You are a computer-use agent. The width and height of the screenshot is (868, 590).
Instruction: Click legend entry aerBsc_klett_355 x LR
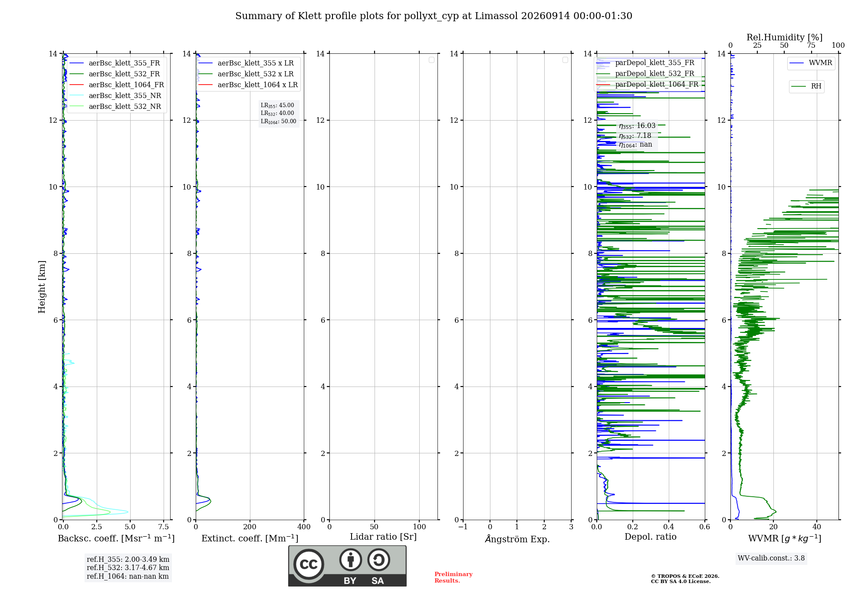(x=247, y=63)
